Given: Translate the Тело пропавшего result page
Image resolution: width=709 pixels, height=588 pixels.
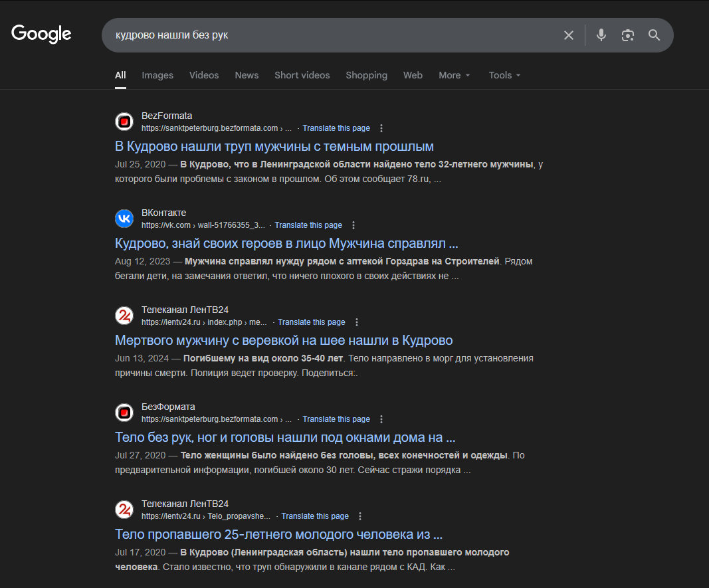Looking at the screenshot, I should 315,516.
